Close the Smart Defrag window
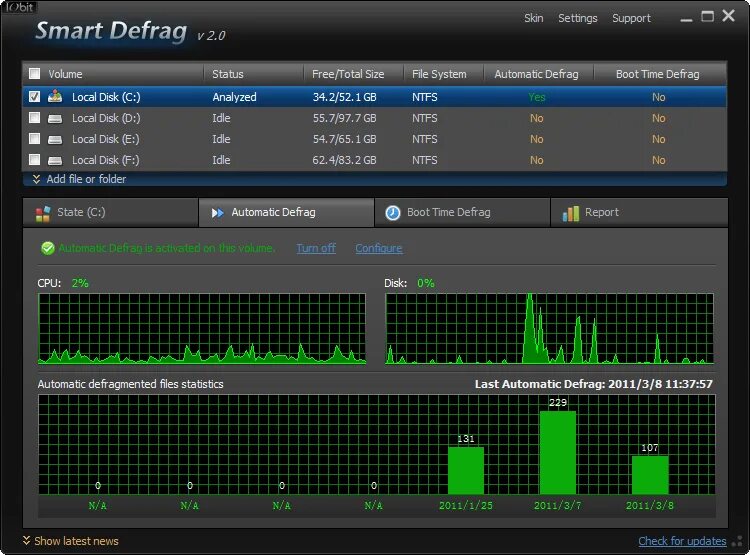 point(728,16)
